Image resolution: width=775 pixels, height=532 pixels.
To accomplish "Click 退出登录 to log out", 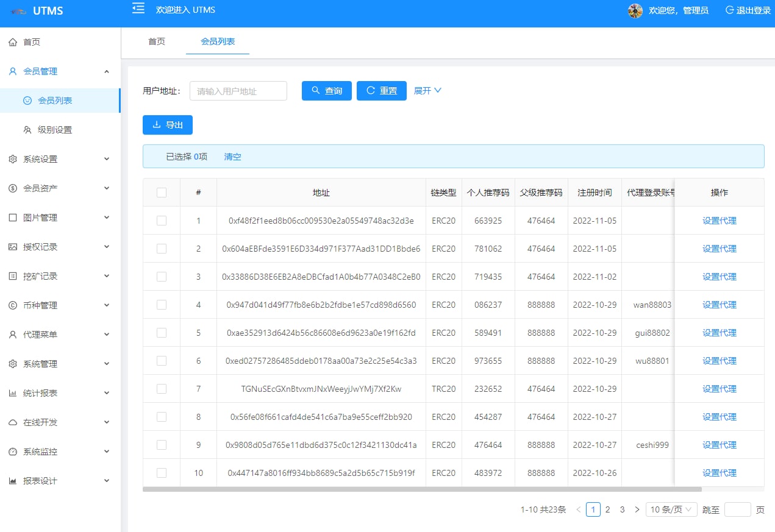I will pos(748,10).
